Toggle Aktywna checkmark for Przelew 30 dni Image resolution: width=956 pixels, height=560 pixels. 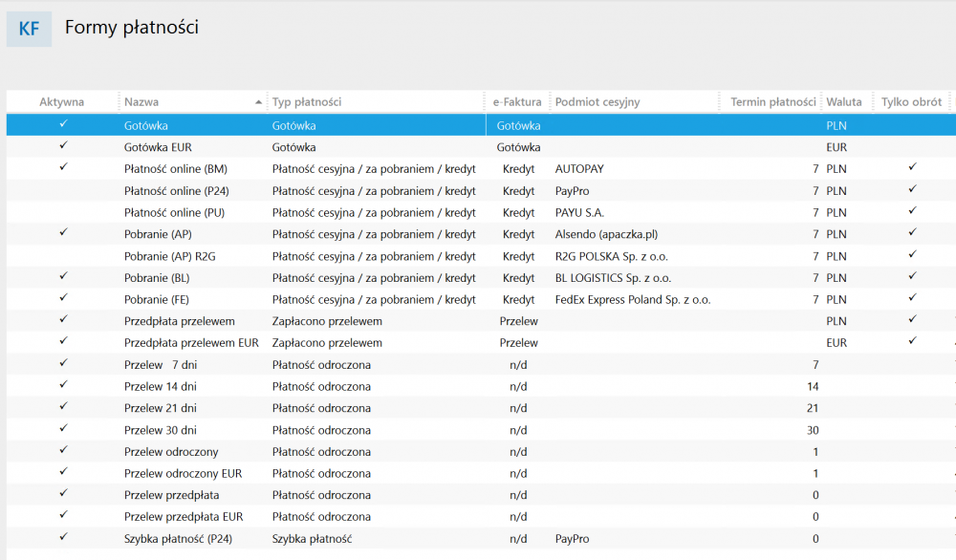(x=63, y=428)
